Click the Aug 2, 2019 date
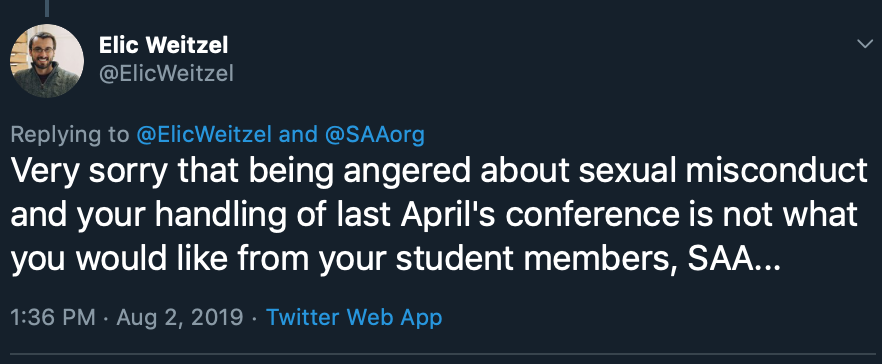882x364 pixels. 180,317
